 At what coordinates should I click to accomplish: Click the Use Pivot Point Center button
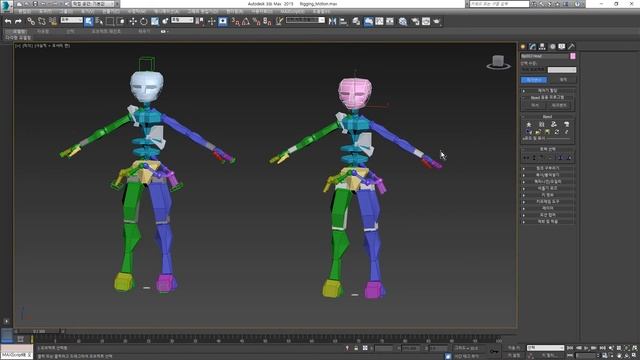(200, 21)
